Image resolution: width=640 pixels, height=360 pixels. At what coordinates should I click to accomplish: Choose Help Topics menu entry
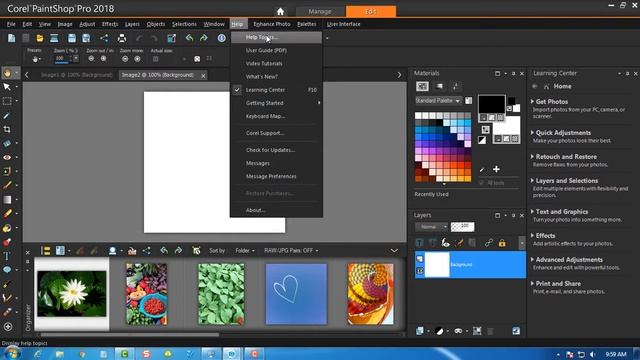click(x=276, y=37)
